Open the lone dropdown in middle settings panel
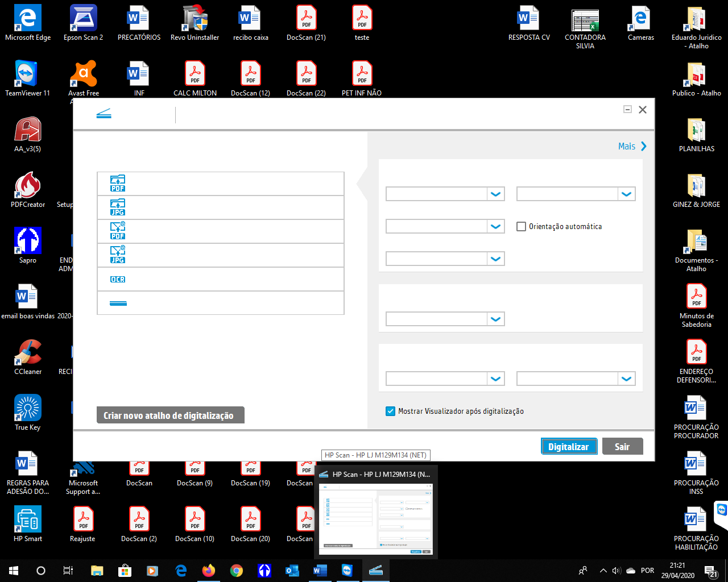This screenshot has width=728, height=582. (445, 319)
